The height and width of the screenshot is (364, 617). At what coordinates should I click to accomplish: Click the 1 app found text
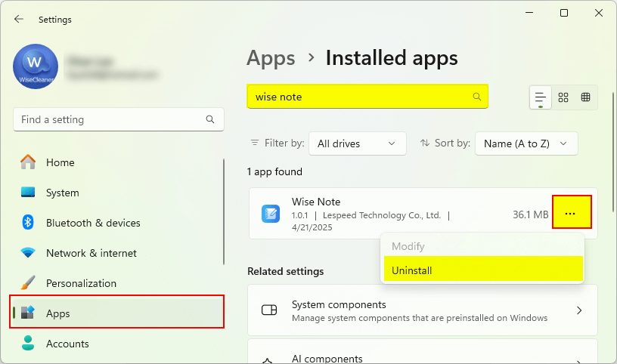[274, 171]
